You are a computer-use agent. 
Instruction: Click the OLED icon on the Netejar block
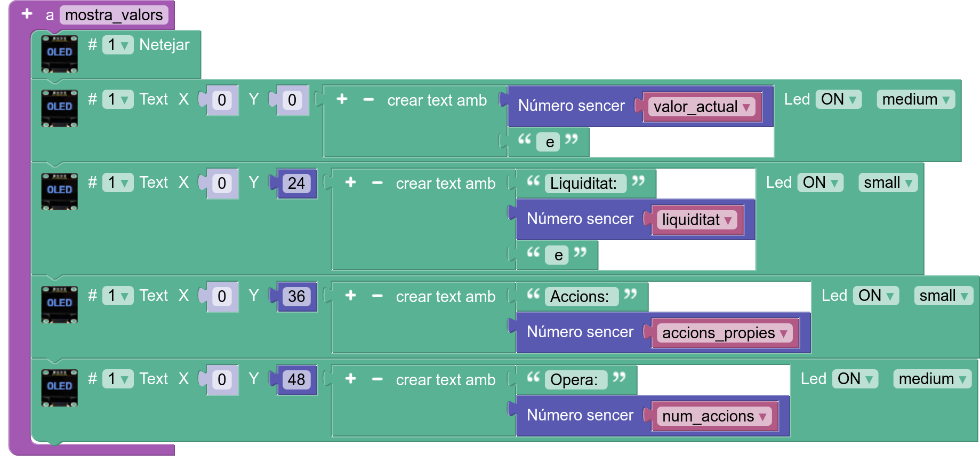pos(59,53)
